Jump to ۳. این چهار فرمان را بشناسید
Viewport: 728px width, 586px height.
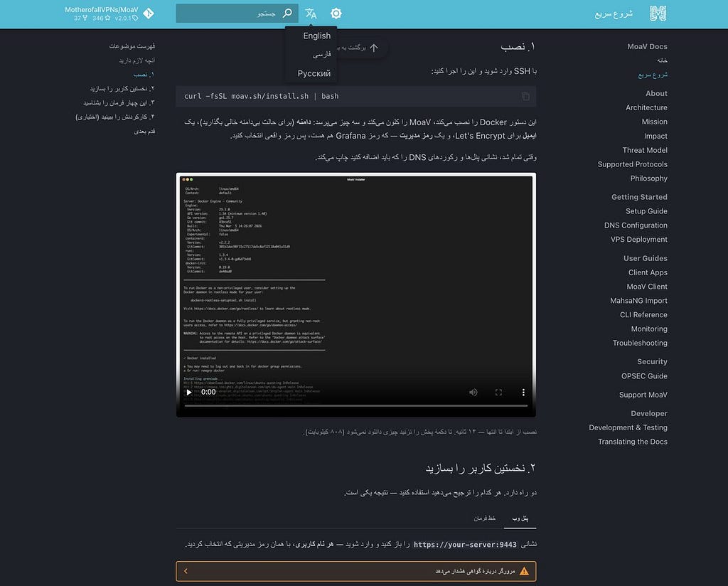pos(119,102)
